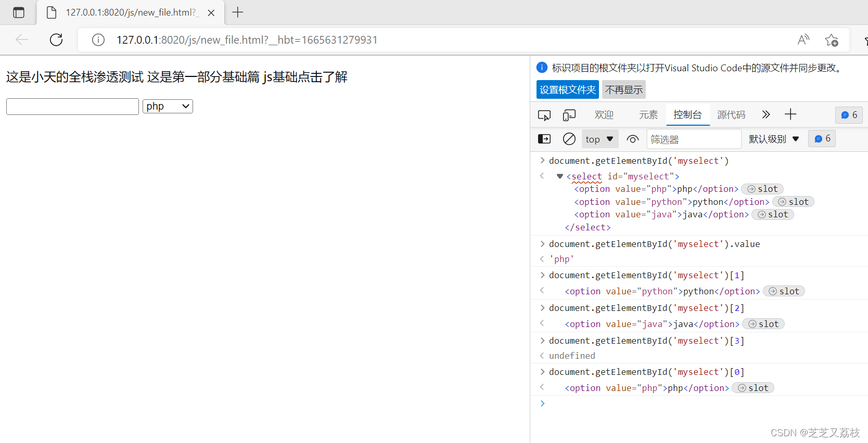
Task: Create a live expression eye icon
Action: click(633, 139)
